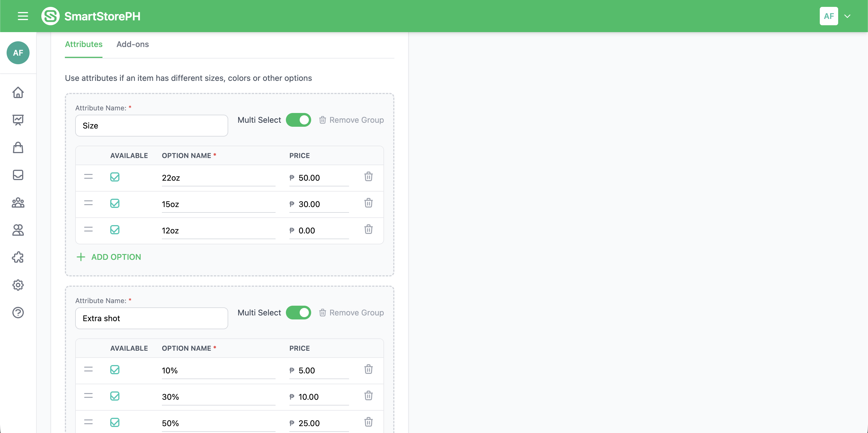Open the puzzle piece integrations icon

coord(18,258)
